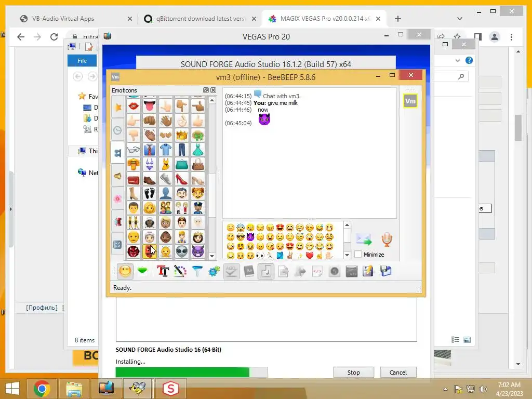Click the save chat with pencil icon
This screenshot has height=399, width=532.
coord(368,271)
